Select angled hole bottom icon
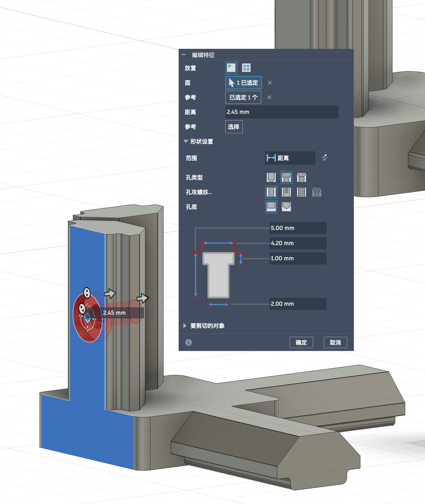Screen dimensions: 425x504 (286, 207)
